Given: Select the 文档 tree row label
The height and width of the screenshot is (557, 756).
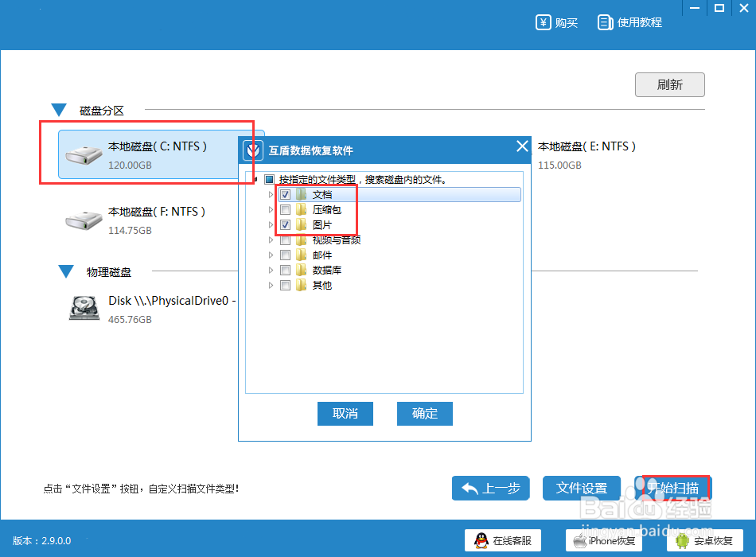Looking at the screenshot, I should point(322,194).
